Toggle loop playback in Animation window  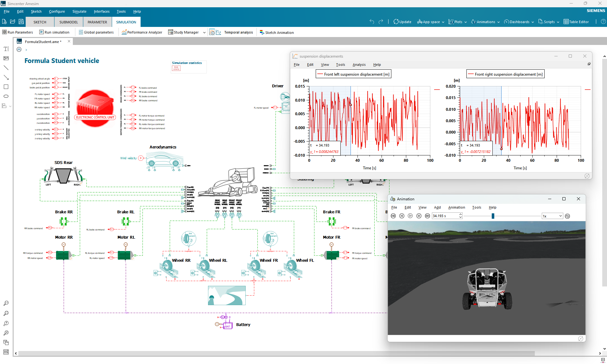(x=567, y=216)
